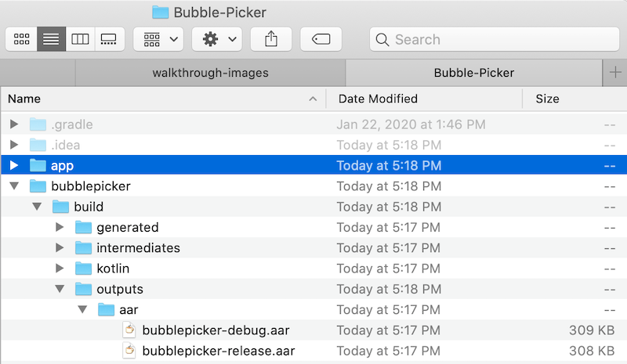
Task: Expand the intermediates folder
Action: point(60,248)
